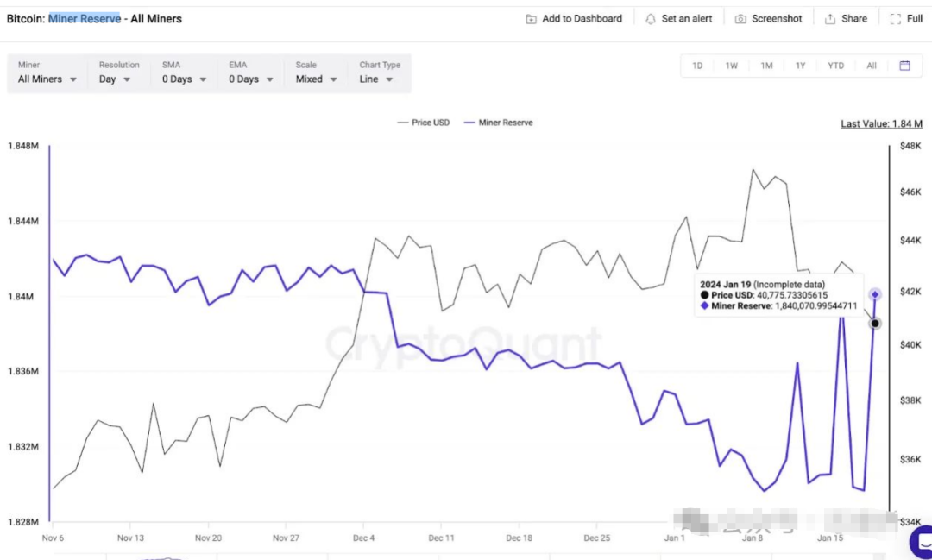Open the Scale dropdown set to Mixed
Screen dimensions: 932x560
point(316,79)
